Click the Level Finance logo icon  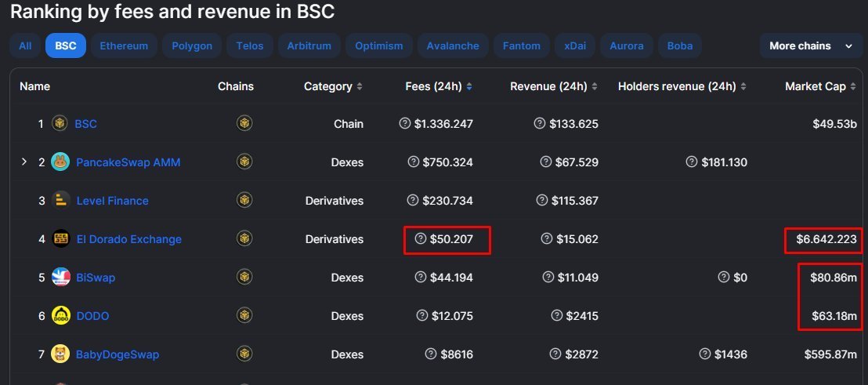pos(60,200)
